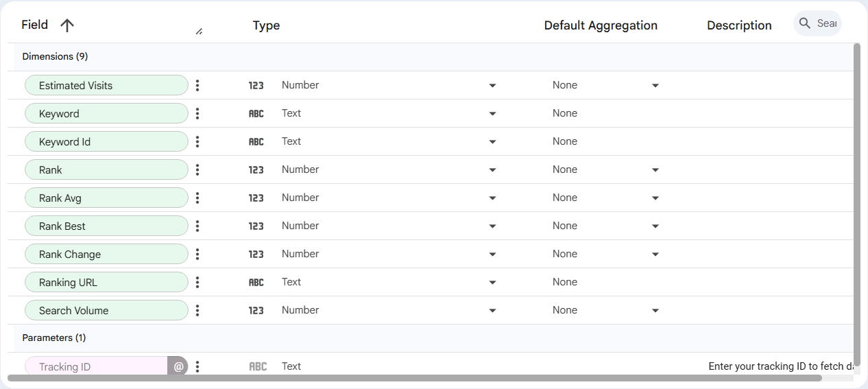Click the Search Volume field name chip
The width and height of the screenshot is (868, 389).
(106, 311)
